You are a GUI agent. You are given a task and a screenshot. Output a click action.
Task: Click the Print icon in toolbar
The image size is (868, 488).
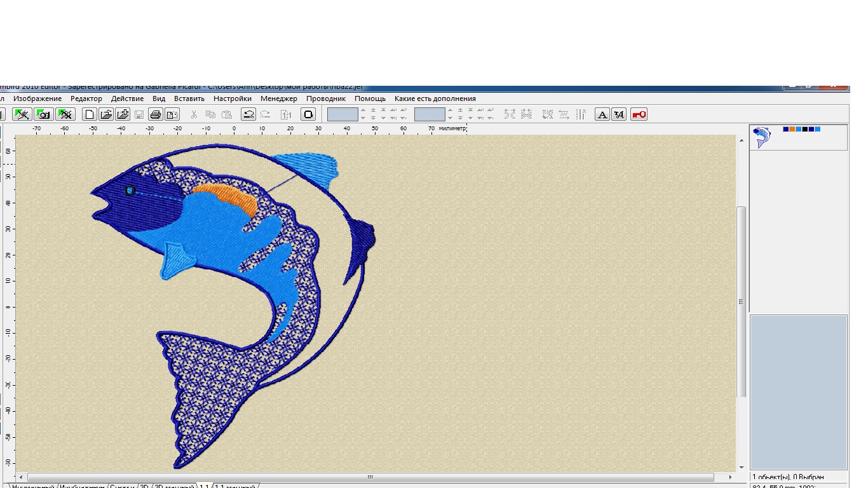(156, 114)
